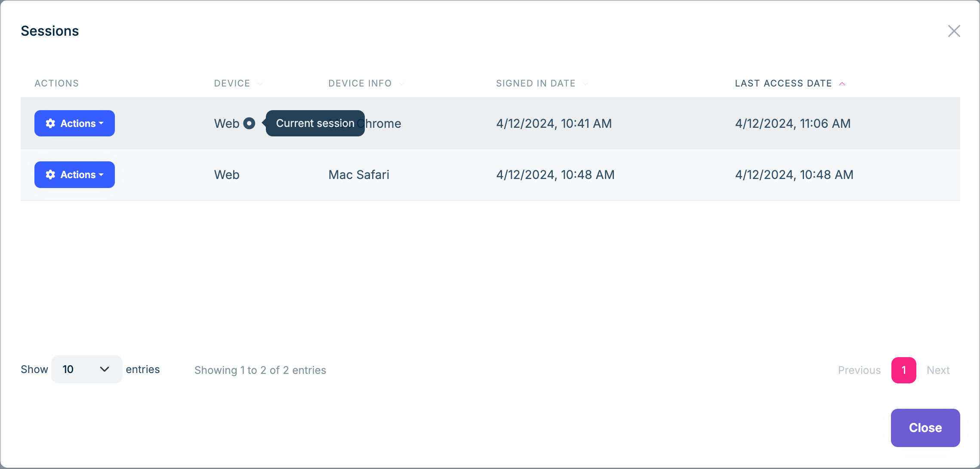Screen dimensions: 980x469
Task: Open the Actions dropdown for the Mac Safari session
Action: [74, 175]
